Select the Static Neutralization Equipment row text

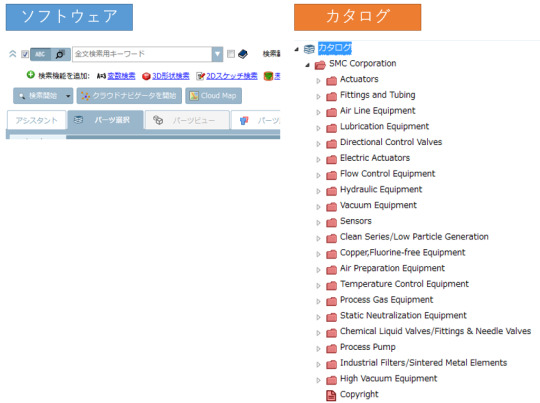point(403,316)
